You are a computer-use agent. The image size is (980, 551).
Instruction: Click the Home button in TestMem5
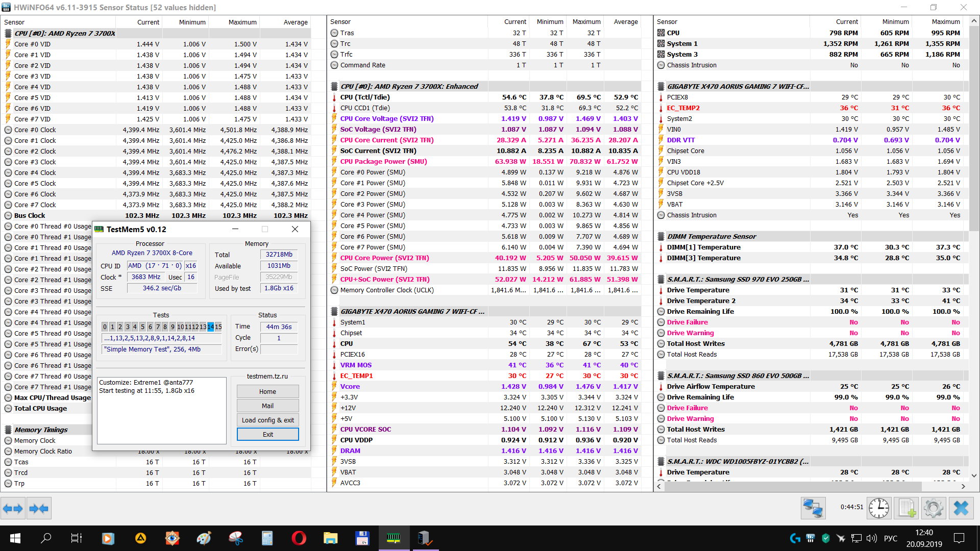pos(267,391)
